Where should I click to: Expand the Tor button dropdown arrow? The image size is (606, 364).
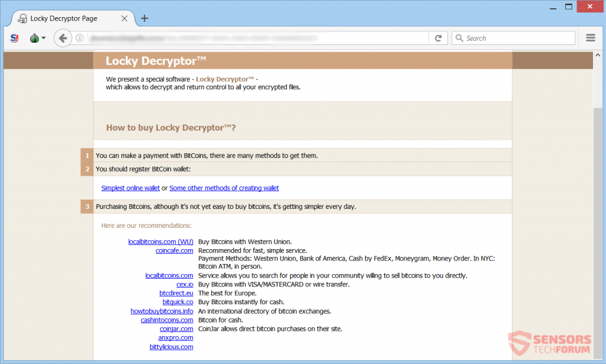[43, 37]
